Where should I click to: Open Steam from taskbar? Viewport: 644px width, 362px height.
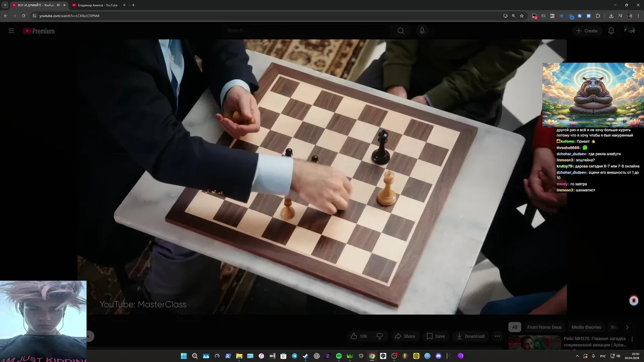[x=305, y=356]
